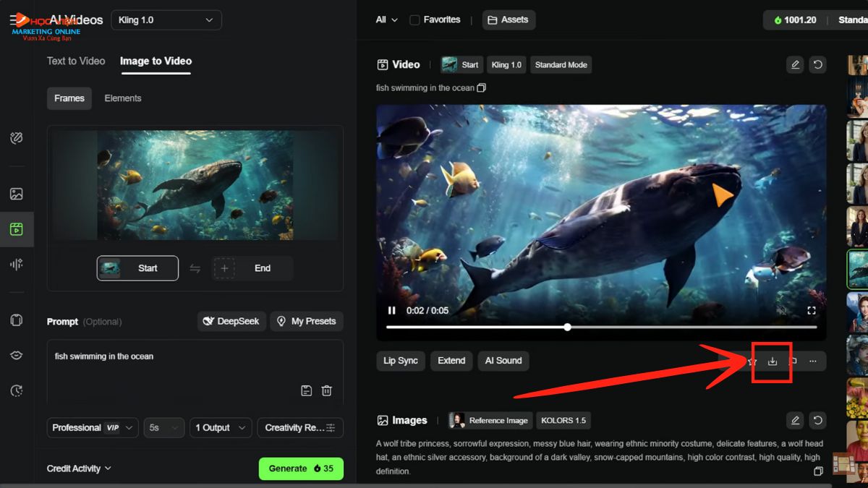This screenshot has height=488, width=868.
Task: Switch to the Elements tab
Action: (x=123, y=98)
